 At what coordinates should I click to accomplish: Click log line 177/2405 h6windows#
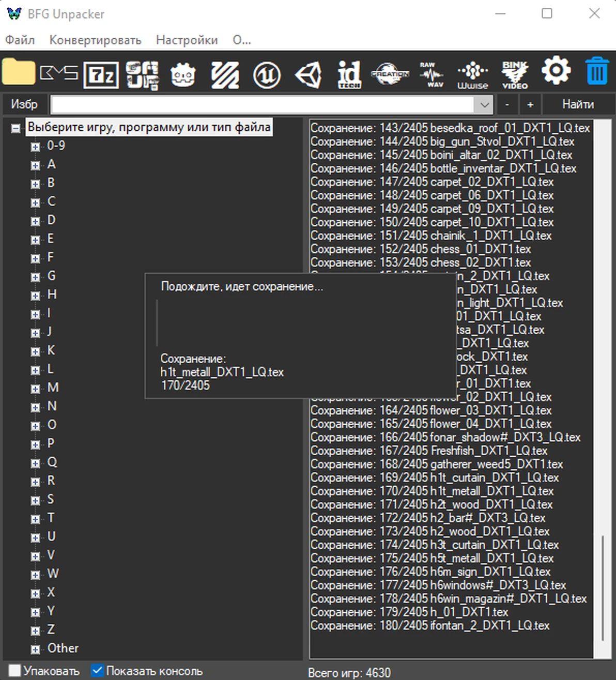pos(438,585)
